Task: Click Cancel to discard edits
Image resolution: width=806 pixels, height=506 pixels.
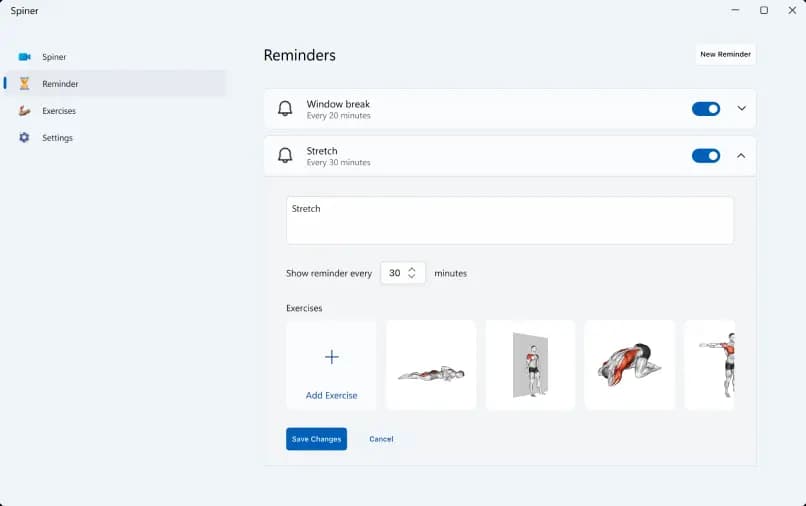Action: tap(381, 439)
